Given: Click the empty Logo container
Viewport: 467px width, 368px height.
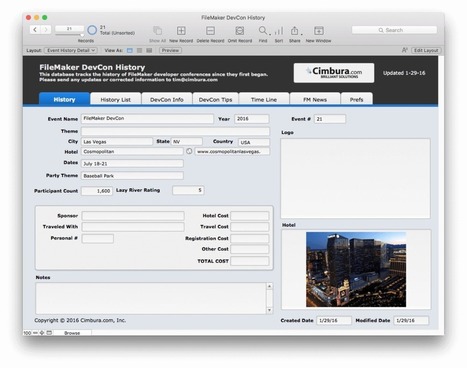Looking at the screenshot, I should coord(355,178).
